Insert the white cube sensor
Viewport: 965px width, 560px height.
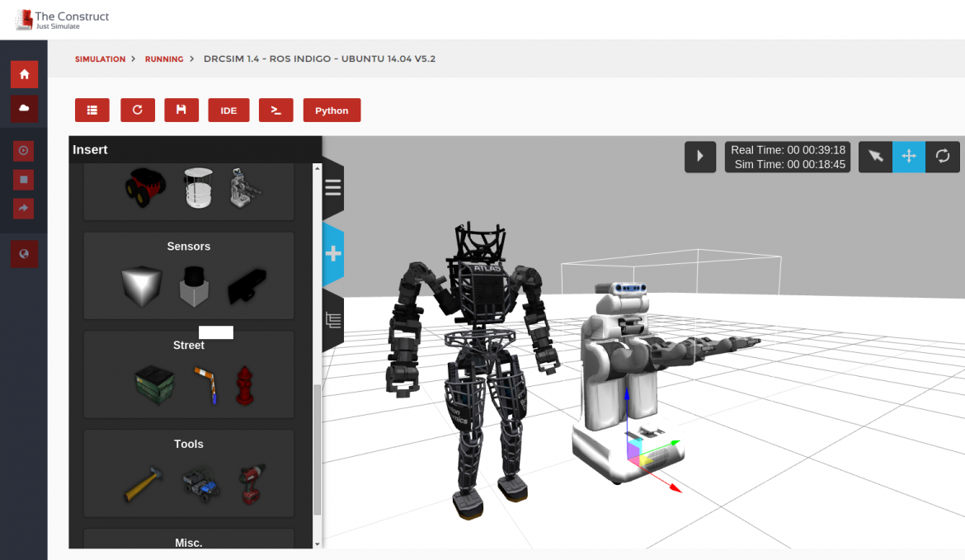pyautogui.click(x=142, y=285)
